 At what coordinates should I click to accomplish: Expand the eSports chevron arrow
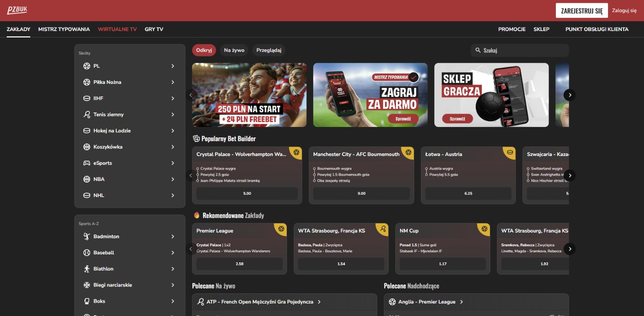[173, 163]
